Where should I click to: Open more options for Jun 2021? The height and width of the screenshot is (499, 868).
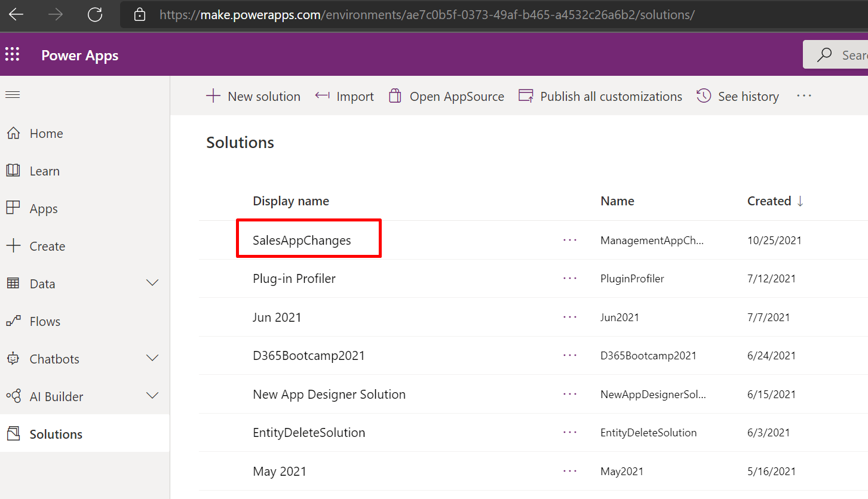pyautogui.click(x=570, y=317)
